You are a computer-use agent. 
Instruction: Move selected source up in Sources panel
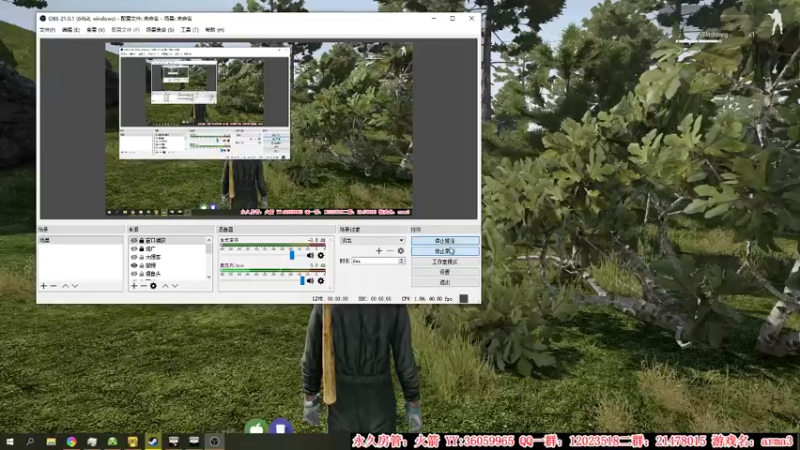coord(165,286)
